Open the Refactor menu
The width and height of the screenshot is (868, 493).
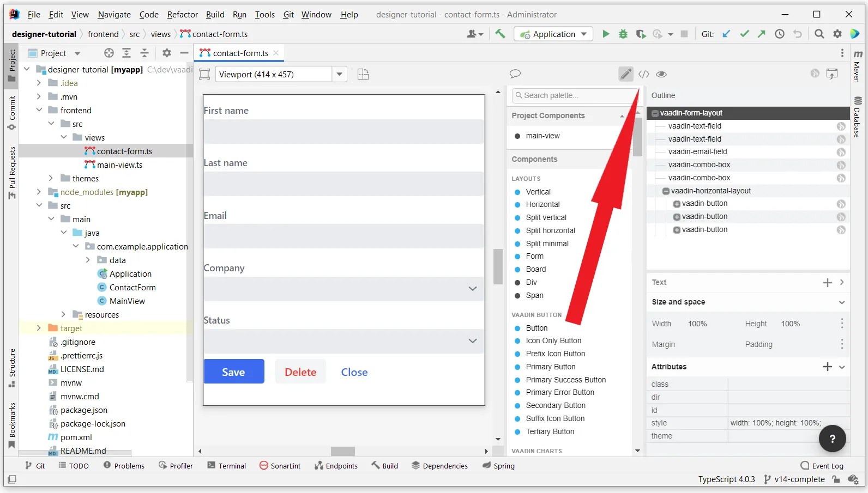click(182, 15)
